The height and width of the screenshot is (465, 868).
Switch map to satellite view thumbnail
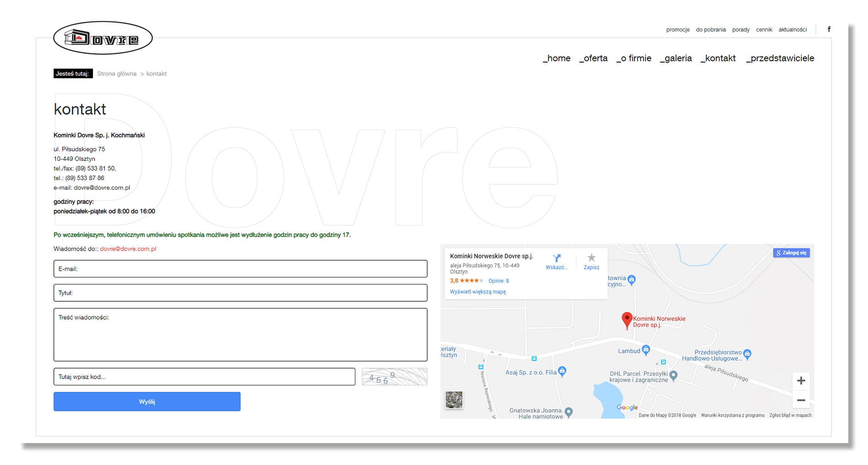pos(454,400)
